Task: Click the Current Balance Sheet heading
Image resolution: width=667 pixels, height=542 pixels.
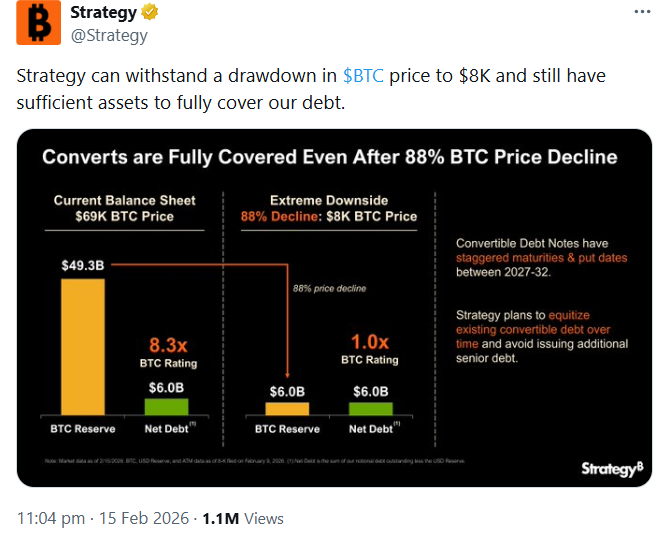Action: pyautogui.click(x=125, y=200)
